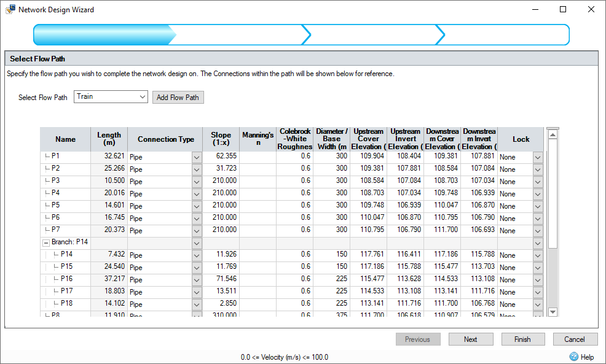Click P15 downstream cover 115.477
This screenshot has height=364, width=606.
[446, 266]
